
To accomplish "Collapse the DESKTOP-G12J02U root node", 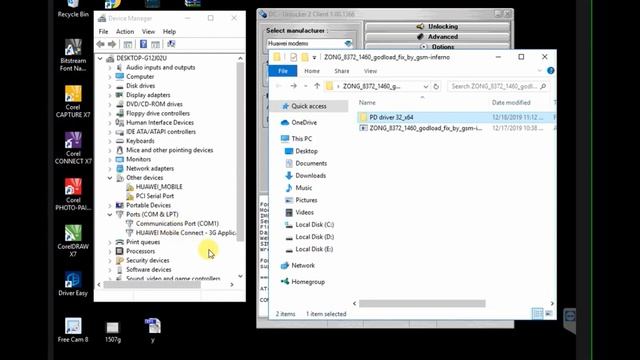I will pyautogui.click(x=100, y=58).
